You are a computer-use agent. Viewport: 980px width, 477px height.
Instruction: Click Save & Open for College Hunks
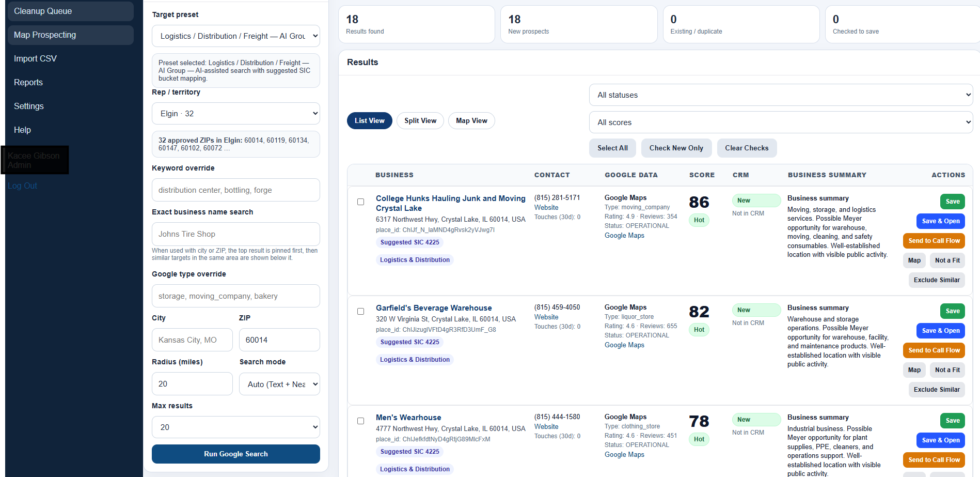click(x=941, y=221)
